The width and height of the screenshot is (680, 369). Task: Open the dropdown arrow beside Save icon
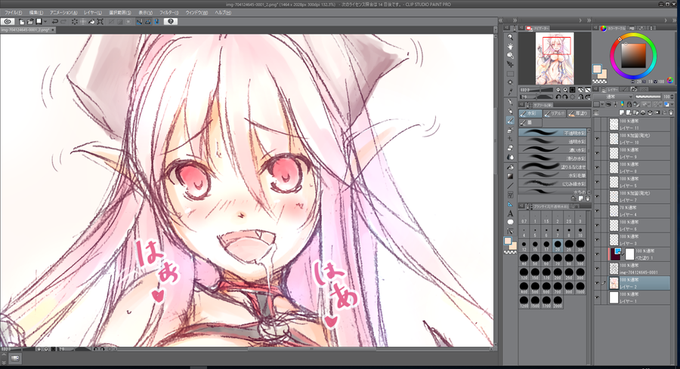[45, 21]
